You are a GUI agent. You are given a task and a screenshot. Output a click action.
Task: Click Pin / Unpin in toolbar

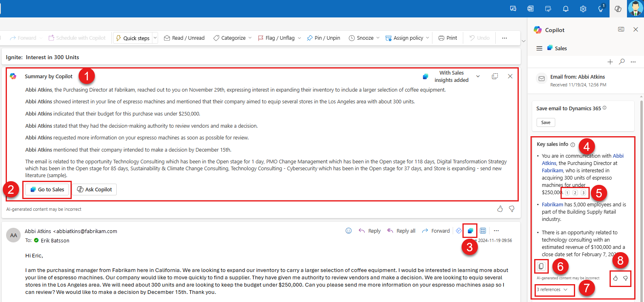coord(323,38)
